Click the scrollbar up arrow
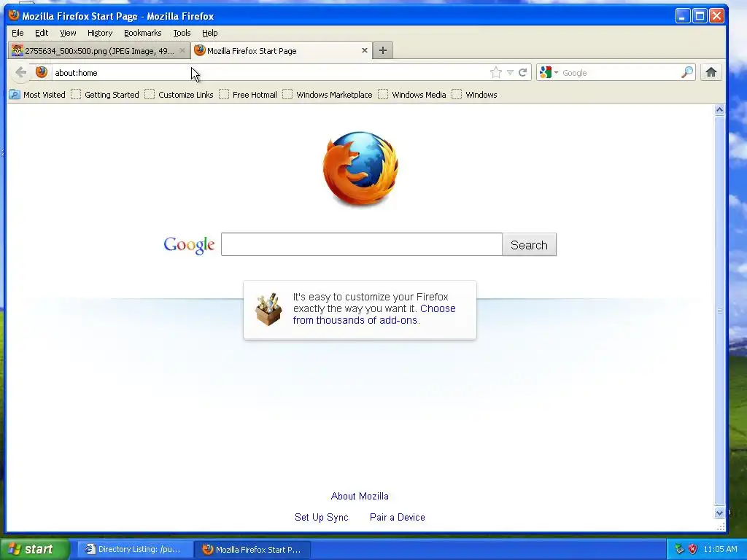 point(719,110)
